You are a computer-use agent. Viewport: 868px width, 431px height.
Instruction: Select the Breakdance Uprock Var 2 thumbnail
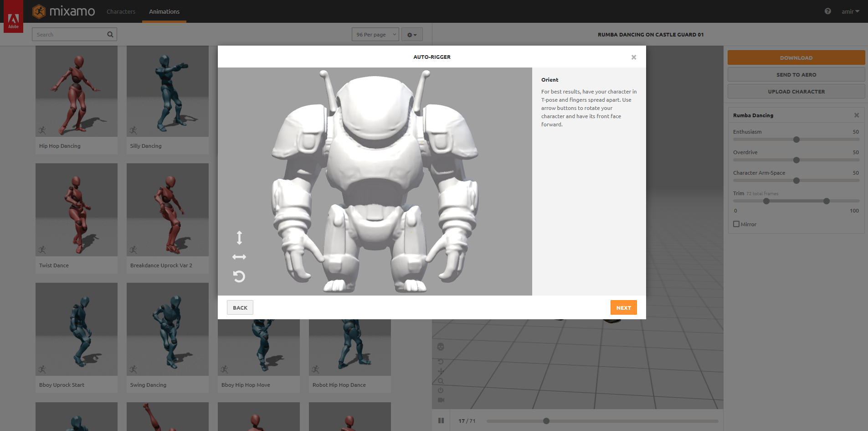point(168,210)
